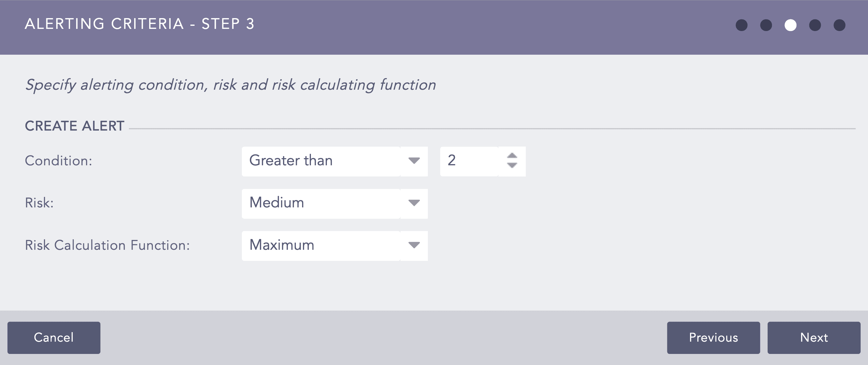Click the condition threshold number field
The width and height of the screenshot is (868, 365).
(x=469, y=161)
